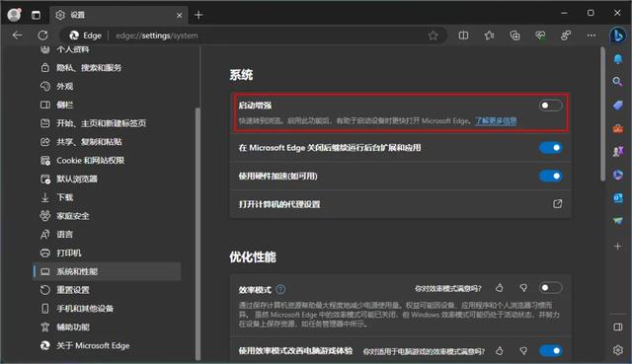Screen dimensions: 632x364
Task: Open the tab actions menu icon
Action: coord(36,15)
